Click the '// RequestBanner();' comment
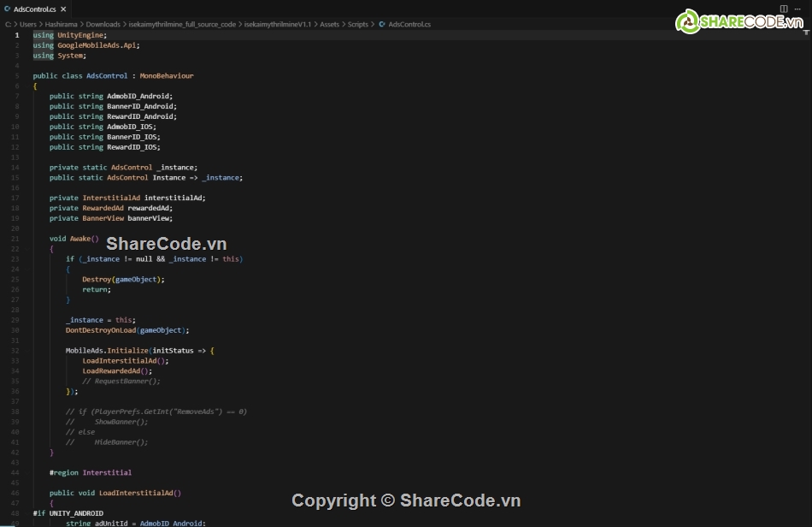This screenshot has height=527, width=812. (x=121, y=382)
